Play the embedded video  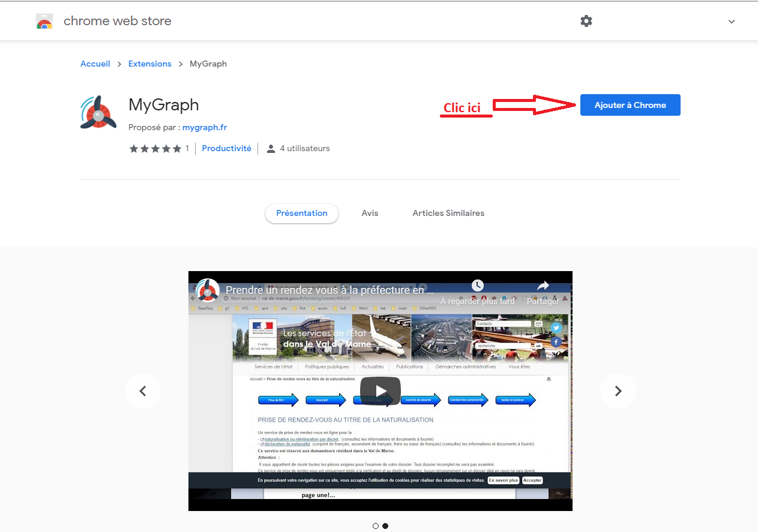tap(381, 391)
